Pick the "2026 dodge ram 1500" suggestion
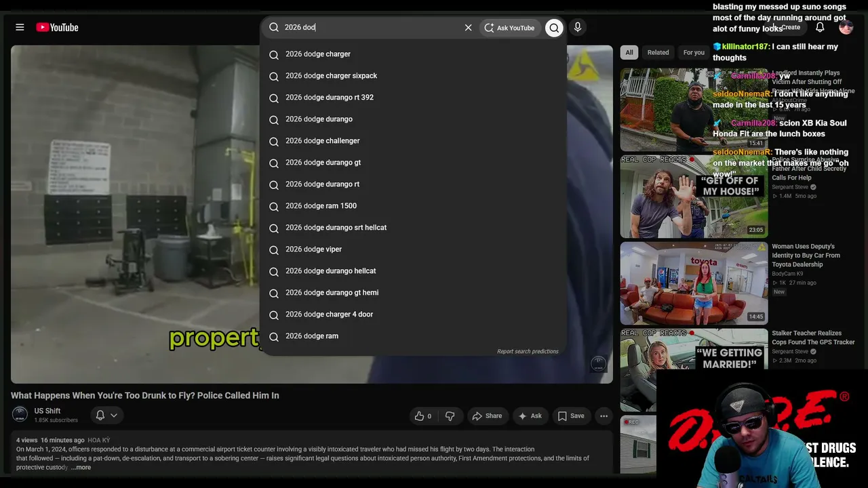Viewport: 868px width, 488px height. tap(413, 206)
